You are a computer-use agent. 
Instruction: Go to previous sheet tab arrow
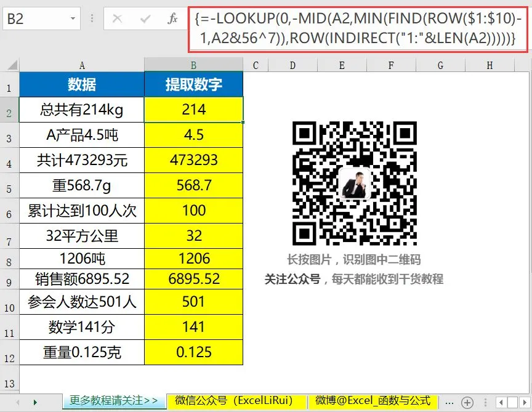point(18,403)
